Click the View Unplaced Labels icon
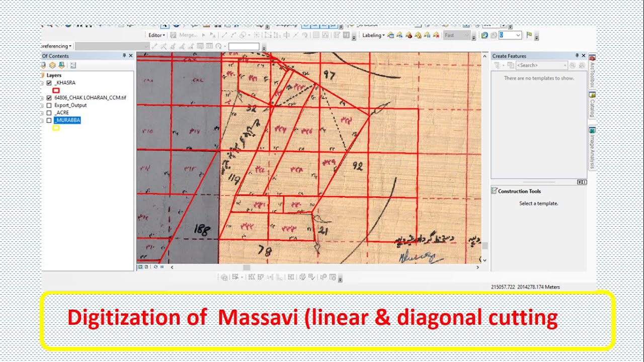Screen dimensions: 644x362 436,35
